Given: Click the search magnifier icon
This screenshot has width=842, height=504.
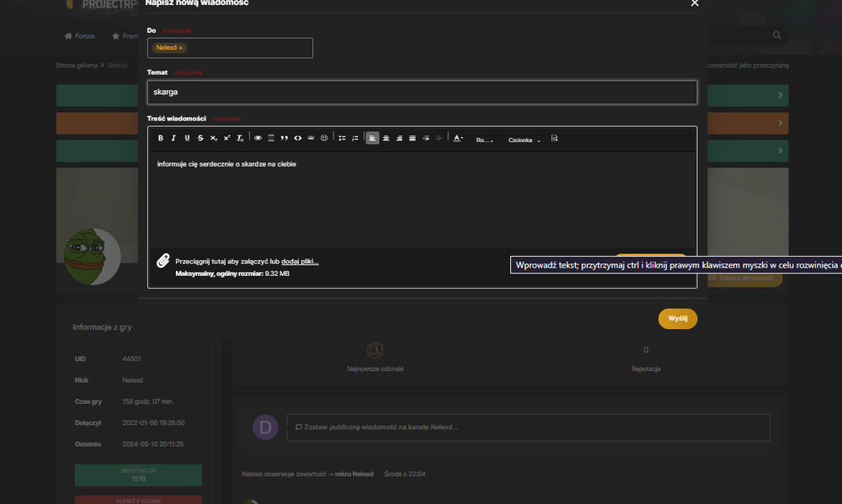Looking at the screenshot, I should click(777, 35).
